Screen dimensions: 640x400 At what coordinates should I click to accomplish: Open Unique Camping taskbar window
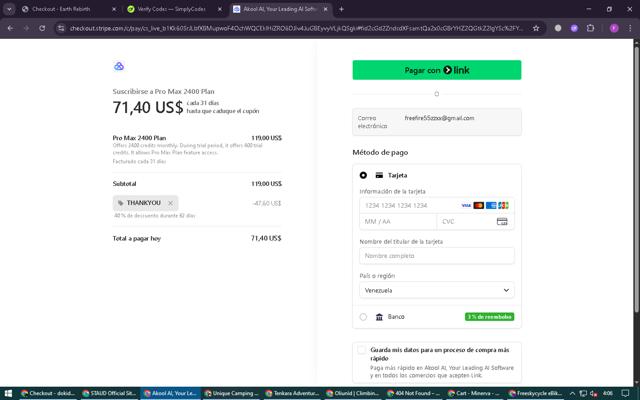231,393
